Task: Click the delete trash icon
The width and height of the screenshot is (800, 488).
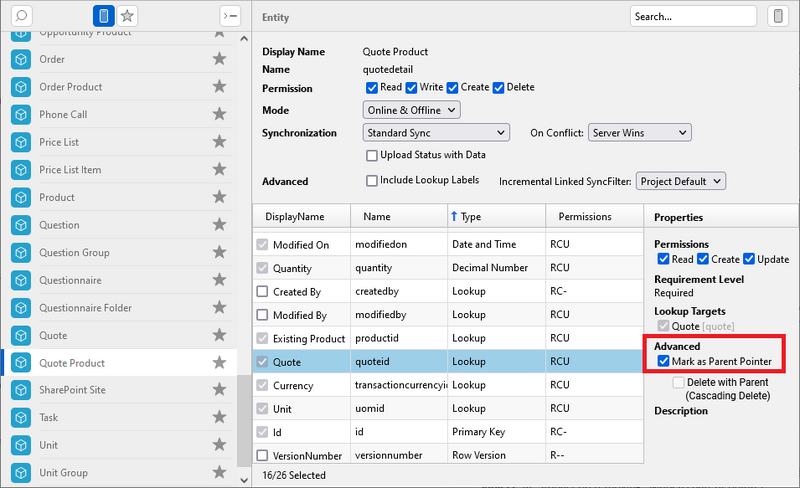Action: (777, 16)
